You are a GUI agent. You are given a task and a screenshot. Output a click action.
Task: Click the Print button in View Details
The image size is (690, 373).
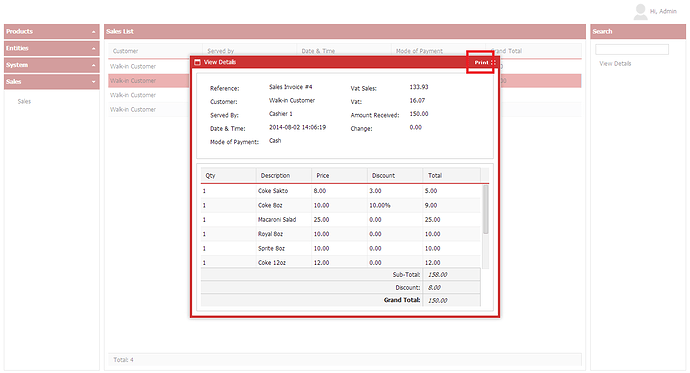coord(481,62)
